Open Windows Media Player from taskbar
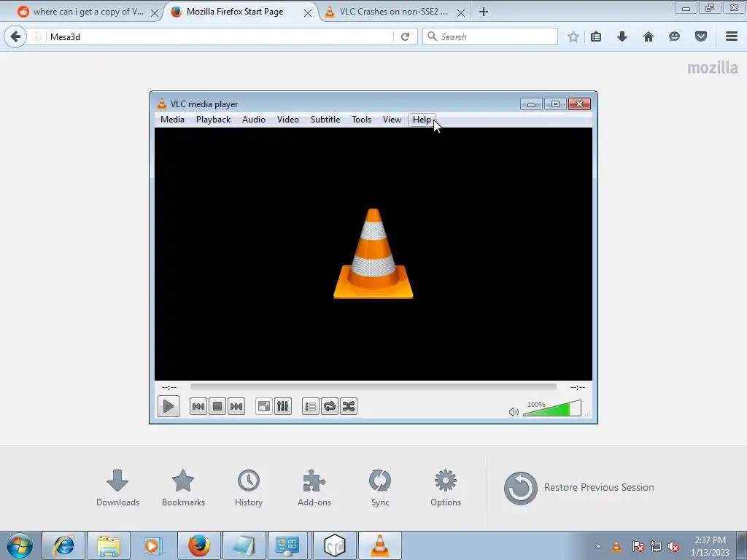 tap(153, 545)
